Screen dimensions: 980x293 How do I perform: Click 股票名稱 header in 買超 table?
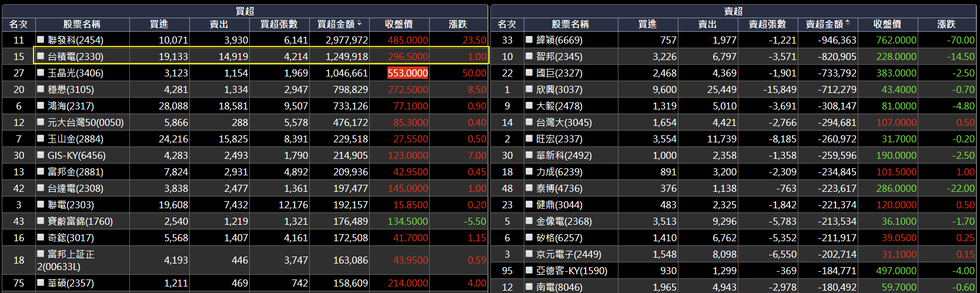point(82,24)
